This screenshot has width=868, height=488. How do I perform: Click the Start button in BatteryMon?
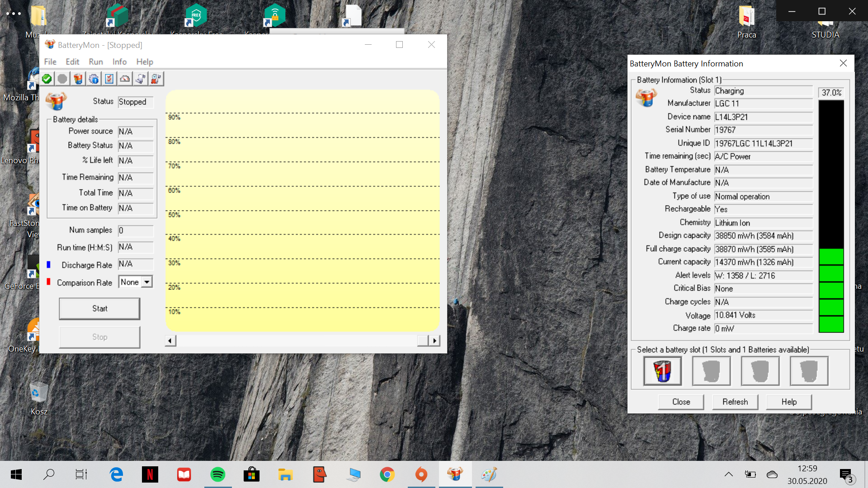[x=99, y=309]
